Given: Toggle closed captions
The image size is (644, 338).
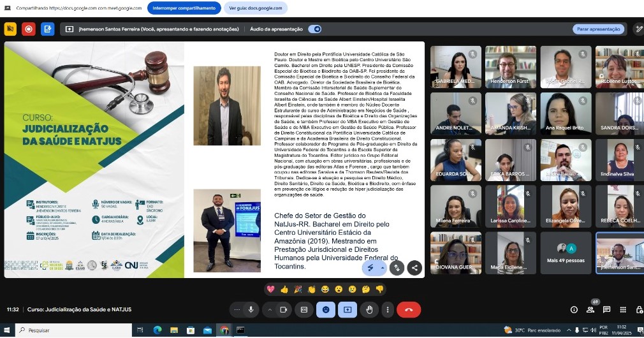Looking at the screenshot, I should 304,309.
